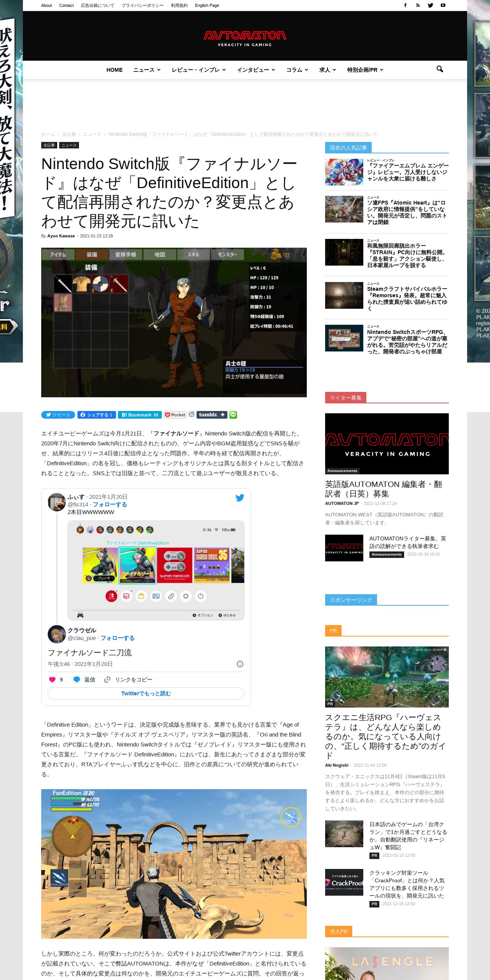Open the STRAIN horror game article thumbnail

coord(344,252)
